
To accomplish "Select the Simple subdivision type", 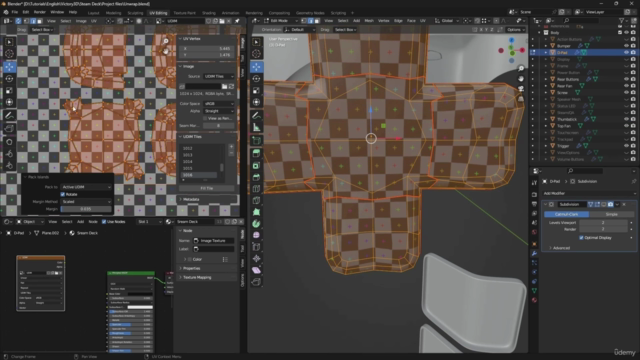I will tap(611, 214).
